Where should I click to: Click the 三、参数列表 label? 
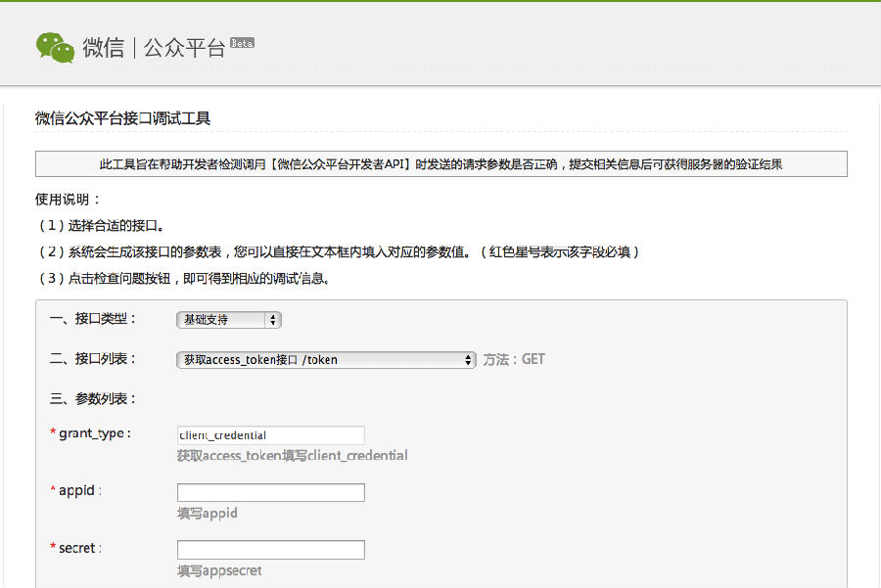(x=93, y=399)
